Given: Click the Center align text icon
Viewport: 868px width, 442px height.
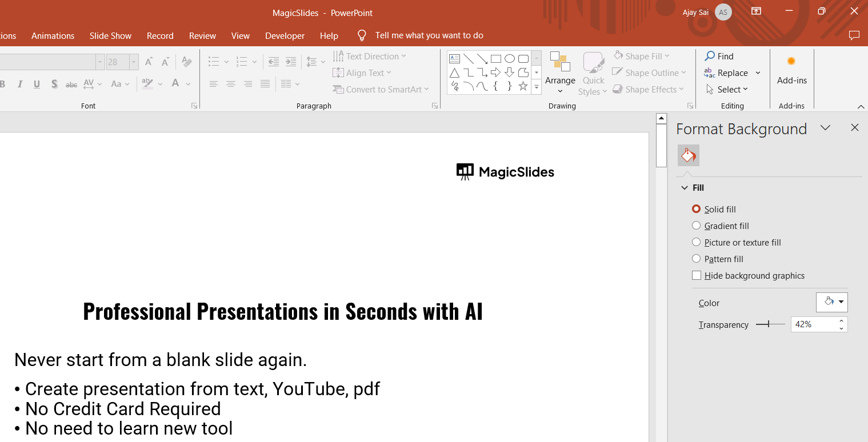Looking at the screenshot, I should [231, 84].
